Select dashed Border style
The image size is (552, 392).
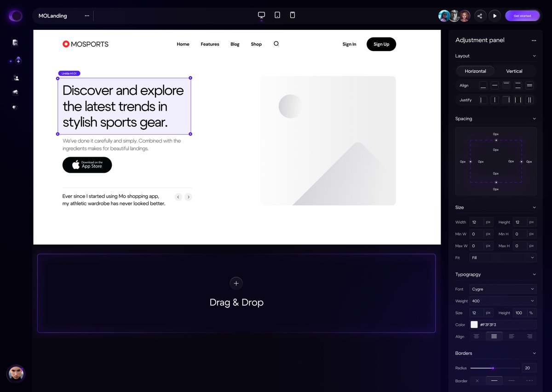[x=529, y=381]
